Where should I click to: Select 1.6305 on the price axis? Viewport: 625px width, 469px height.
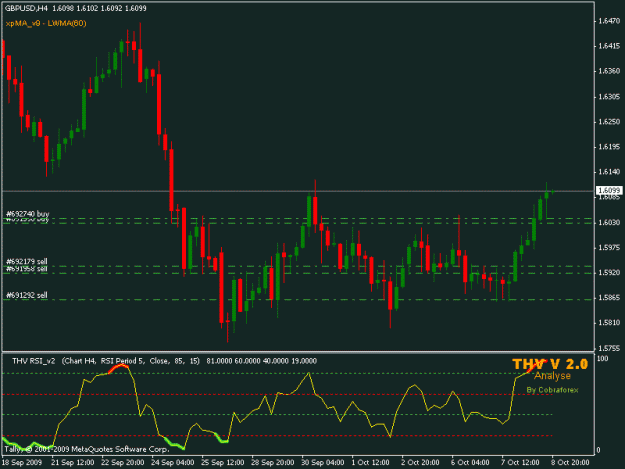click(x=609, y=96)
